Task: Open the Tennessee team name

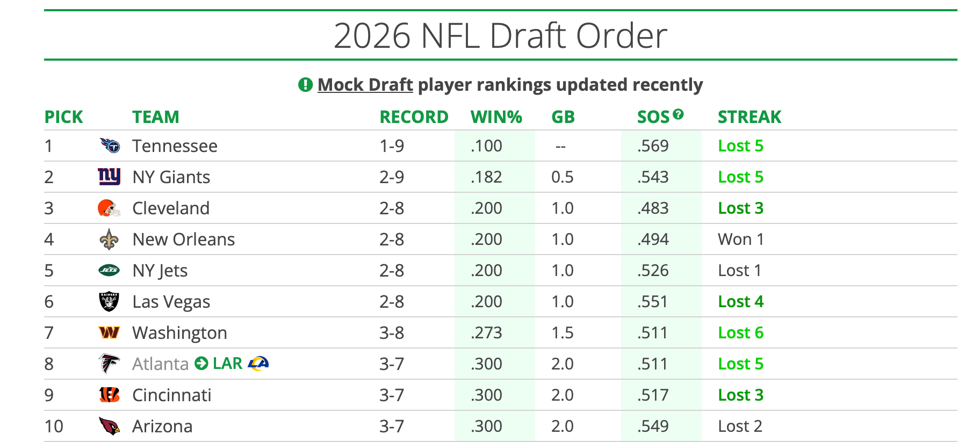Action: coord(175,146)
